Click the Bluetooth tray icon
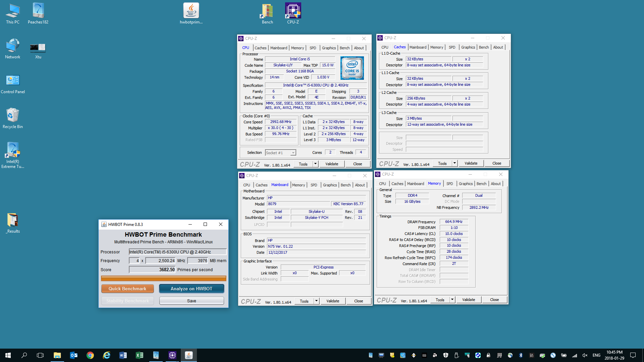Viewport: 644px width, 362px height. point(521,355)
